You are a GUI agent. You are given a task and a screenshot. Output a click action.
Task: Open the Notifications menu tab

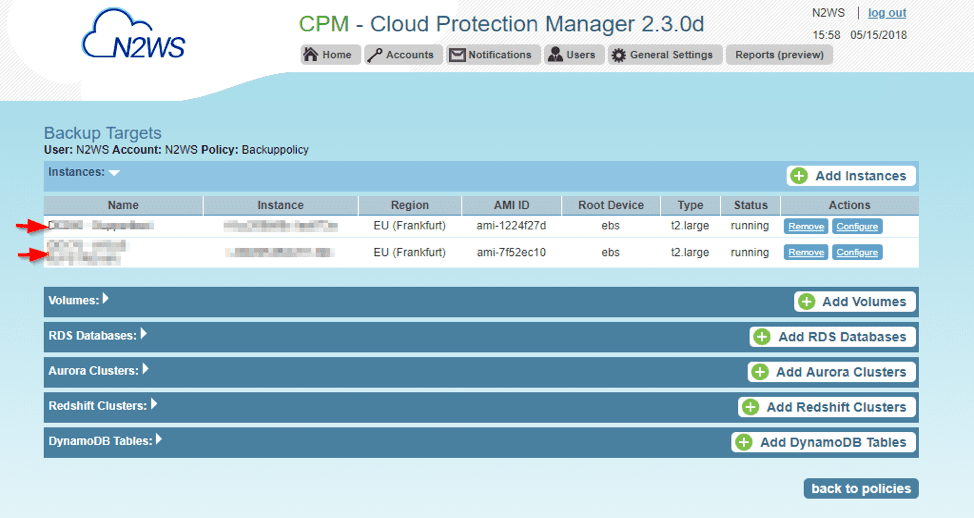(x=493, y=55)
